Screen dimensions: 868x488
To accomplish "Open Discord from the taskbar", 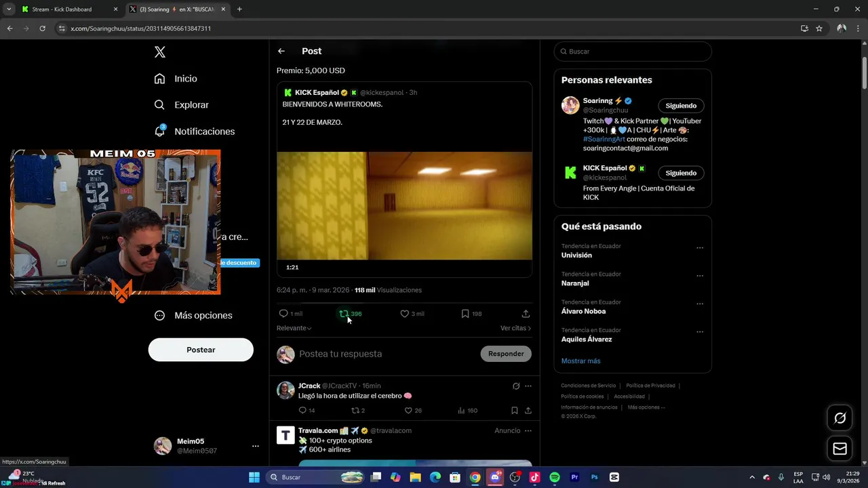I will pyautogui.click(x=495, y=477).
